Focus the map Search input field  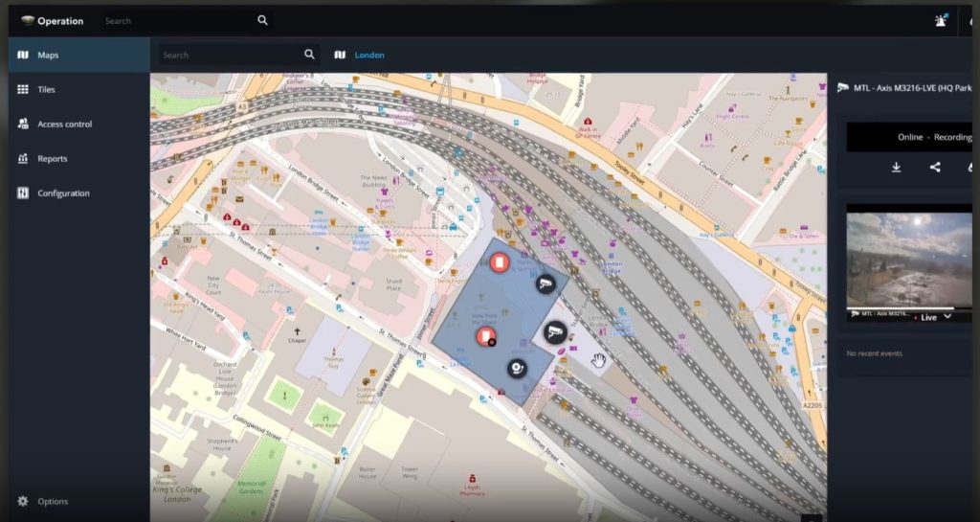point(228,55)
